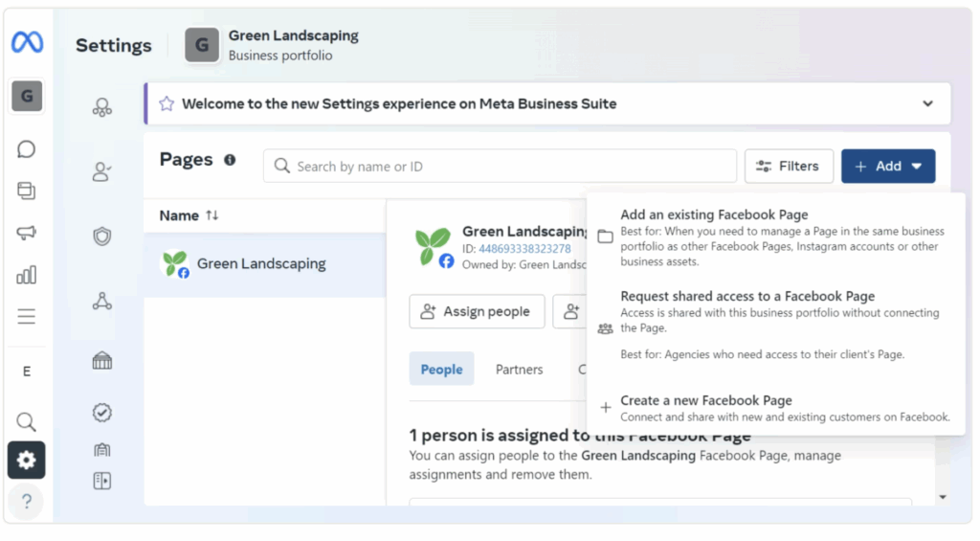Open the Business info building icon in settings sidebar
Image resolution: width=980 pixels, height=541 pixels.
(101, 449)
